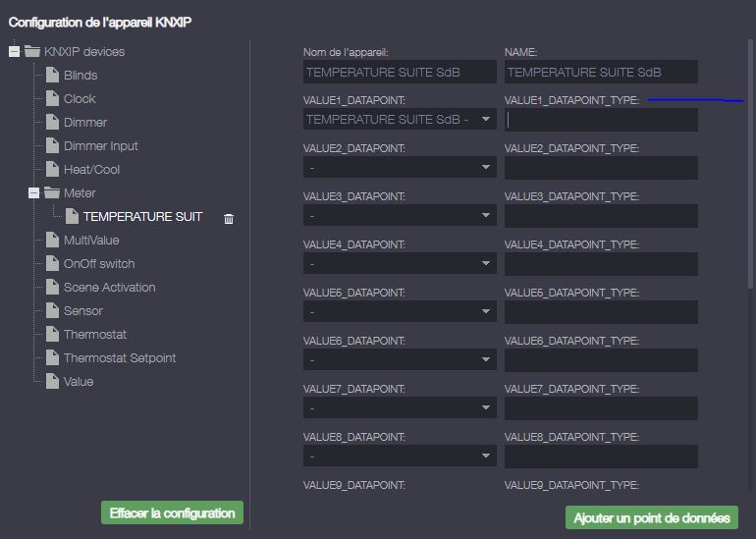The image size is (756, 539).
Task: Expand the VALUE5_DATAPOINT dropdown
Action: pos(400,312)
